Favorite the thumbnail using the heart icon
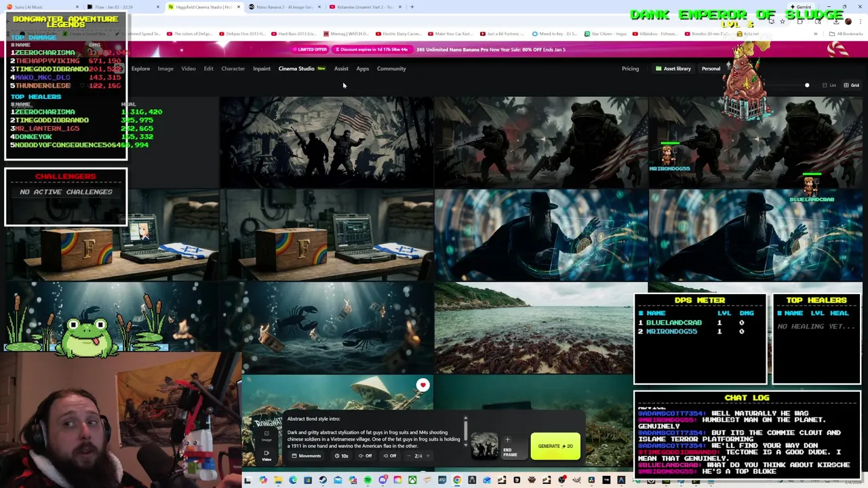 tap(422, 385)
